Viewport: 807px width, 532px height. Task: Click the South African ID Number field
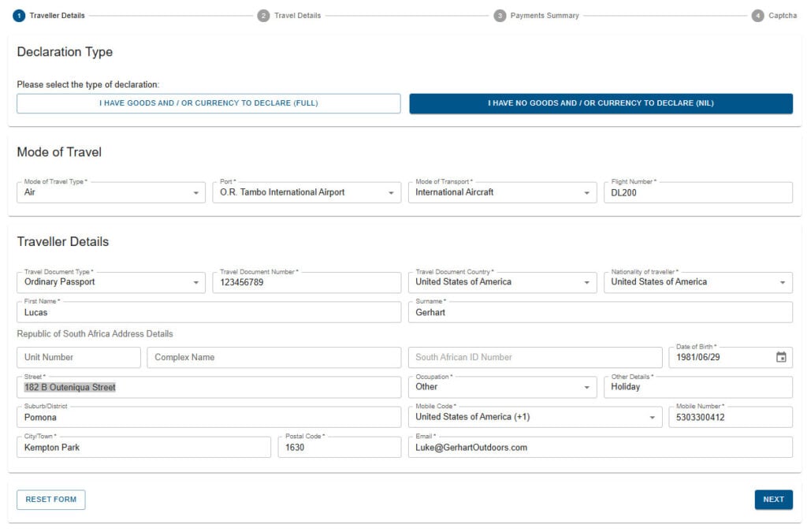[535, 358]
